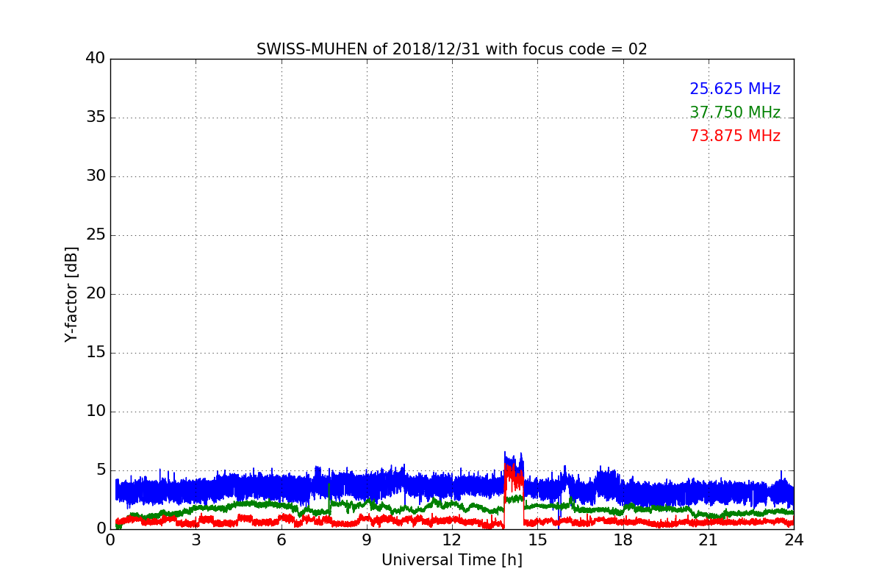Click the y-axis tick value 20
882x588 pixels.
[96, 294]
